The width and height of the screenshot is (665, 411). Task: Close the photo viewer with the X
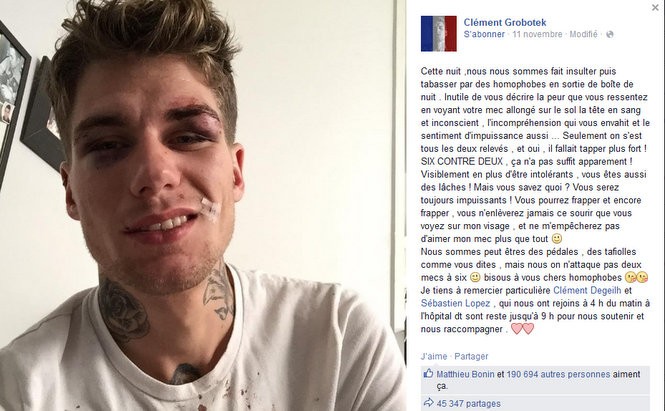656,7
